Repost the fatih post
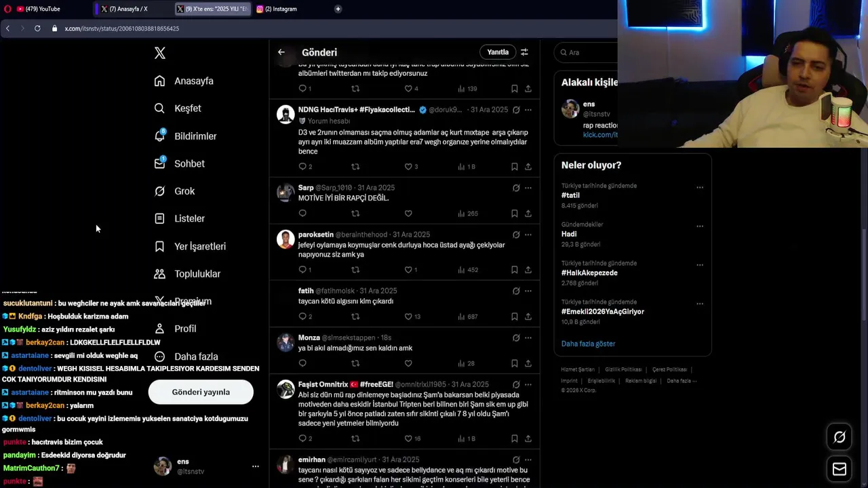This screenshot has width=868, height=488. tap(355, 317)
